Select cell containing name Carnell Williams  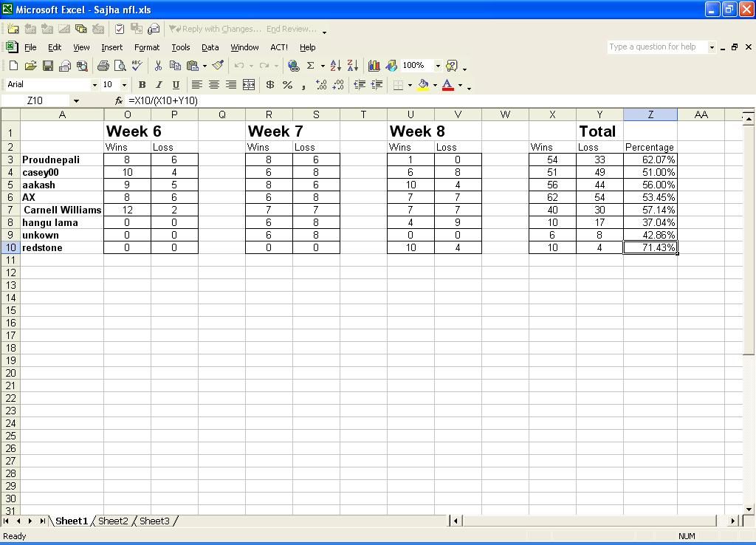coord(62,210)
